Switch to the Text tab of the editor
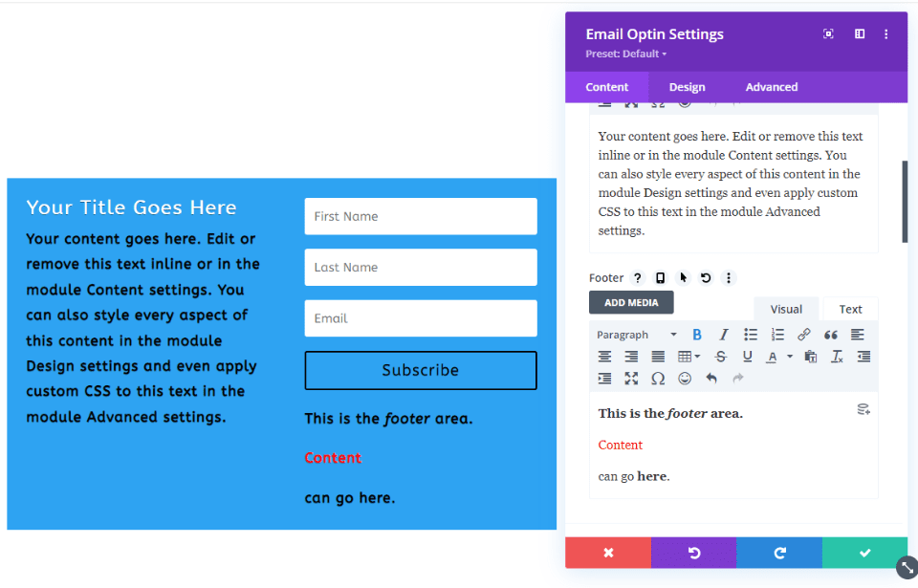This screenshot has width=918, height=588. click(x=849, y=309)
